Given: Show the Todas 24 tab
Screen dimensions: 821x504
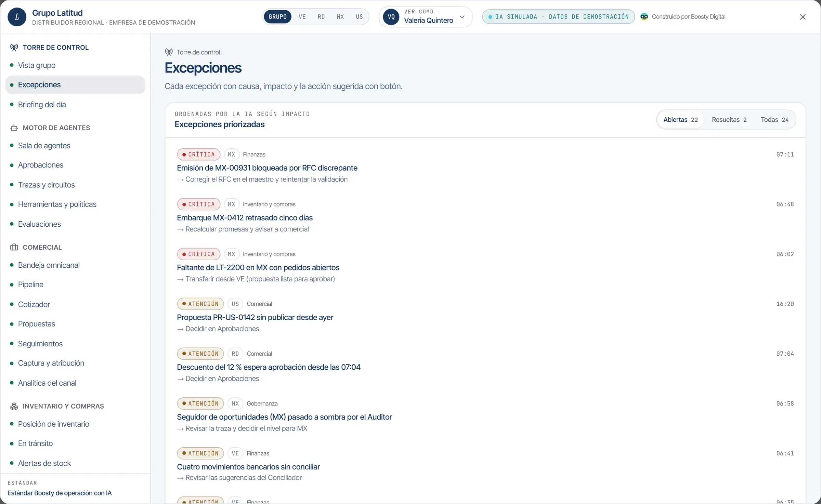Looking at the screenshot, I should tap(774, 120).
